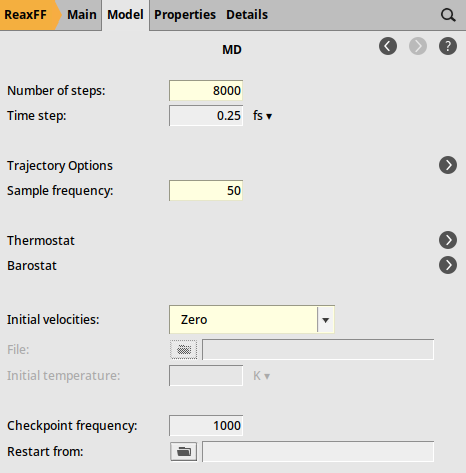
Task: Click the Restart from path field
Action: [x=318, y=452]
